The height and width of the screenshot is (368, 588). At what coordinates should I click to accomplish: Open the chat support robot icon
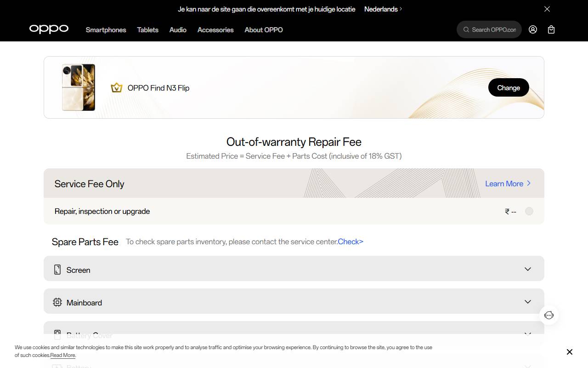pyautogui.click(x=549, y=315)
